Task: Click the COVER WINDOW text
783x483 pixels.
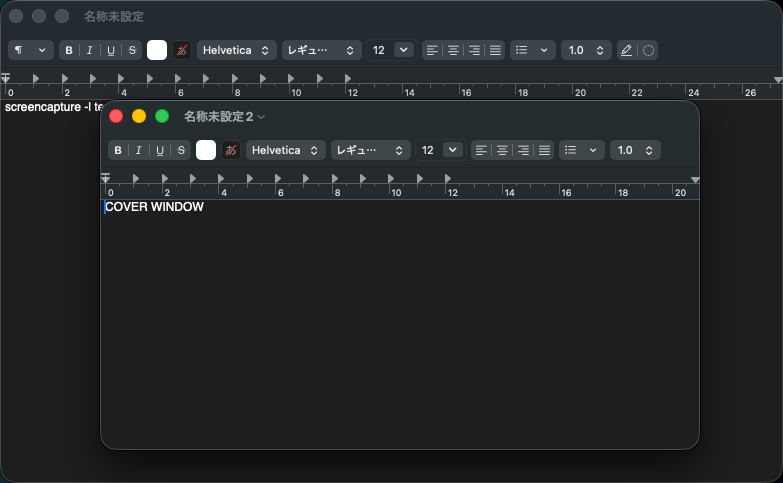Action: [x=154, y=207]
